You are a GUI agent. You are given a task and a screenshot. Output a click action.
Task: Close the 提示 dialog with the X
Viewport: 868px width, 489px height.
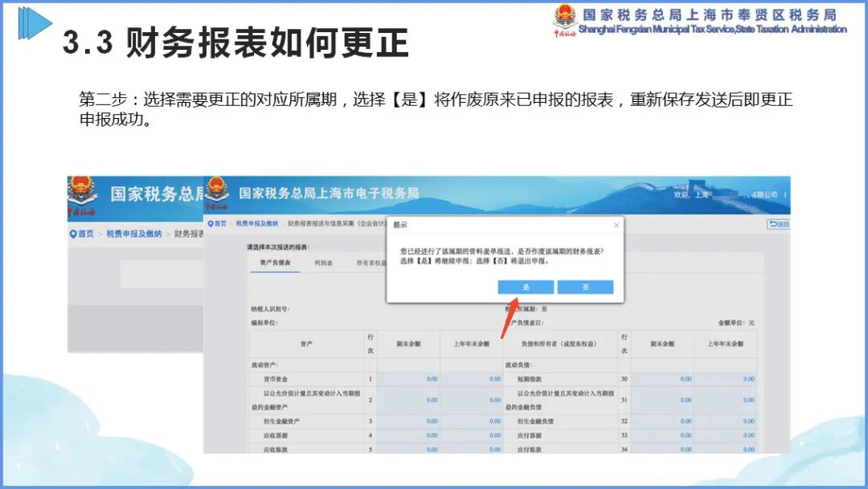click(616, 225)
